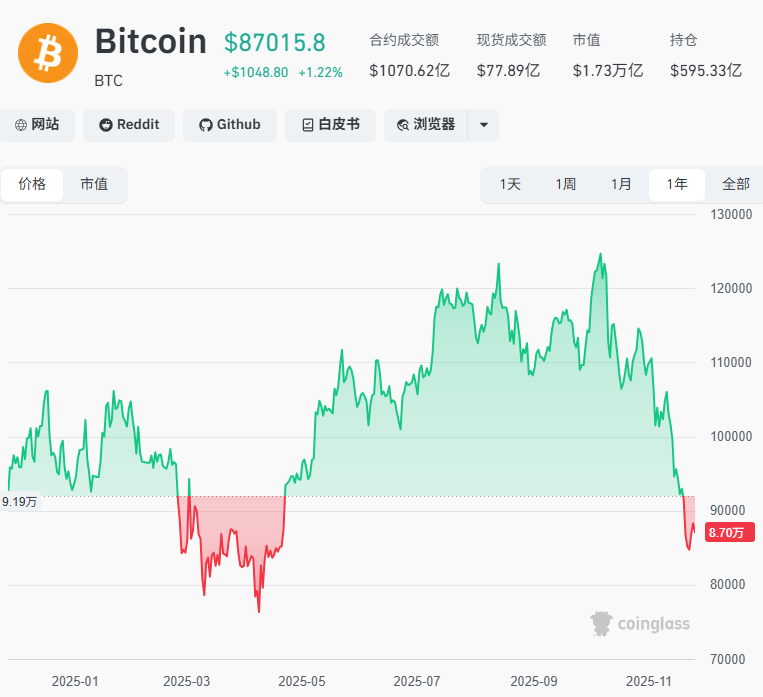
Task: Expand the 浏览器 dropdown arrow
Action: (484, 125)
